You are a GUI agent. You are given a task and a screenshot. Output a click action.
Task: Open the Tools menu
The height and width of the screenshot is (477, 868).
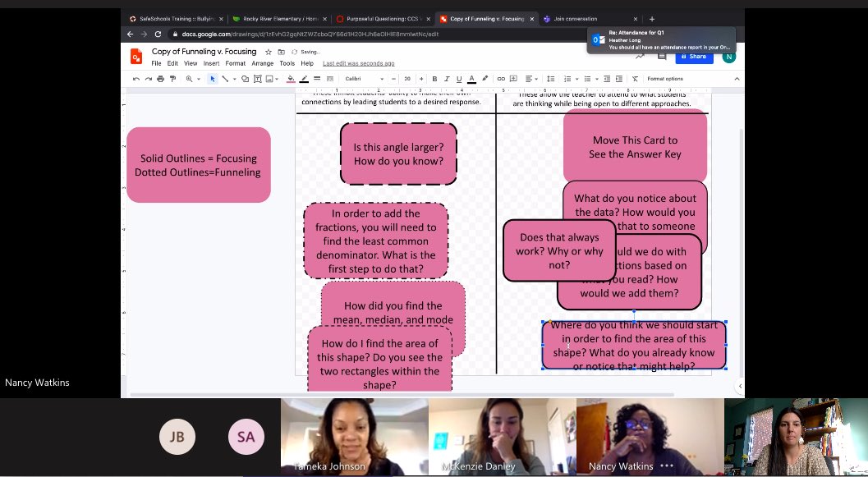287,64
